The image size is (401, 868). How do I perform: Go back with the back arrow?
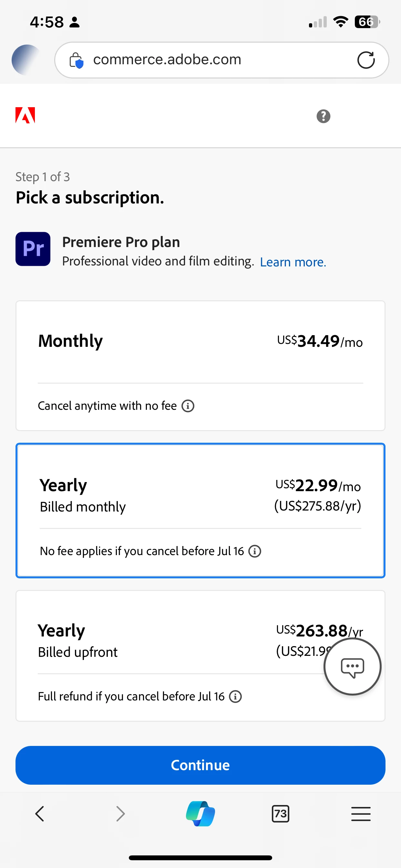tap(40, 814)
